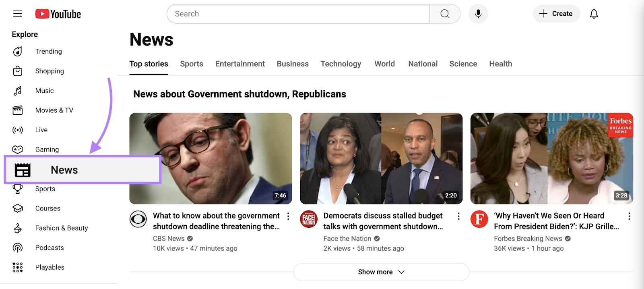Start voice search with microphone
Screen dimensions: 644x289
(x=478, y=14)
